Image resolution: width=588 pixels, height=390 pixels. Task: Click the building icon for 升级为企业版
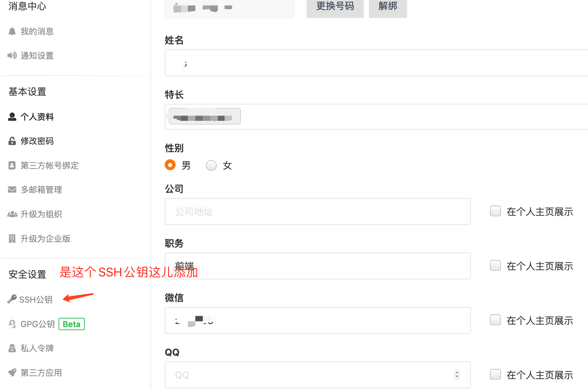pyautogui.click(x=12, y=239)
